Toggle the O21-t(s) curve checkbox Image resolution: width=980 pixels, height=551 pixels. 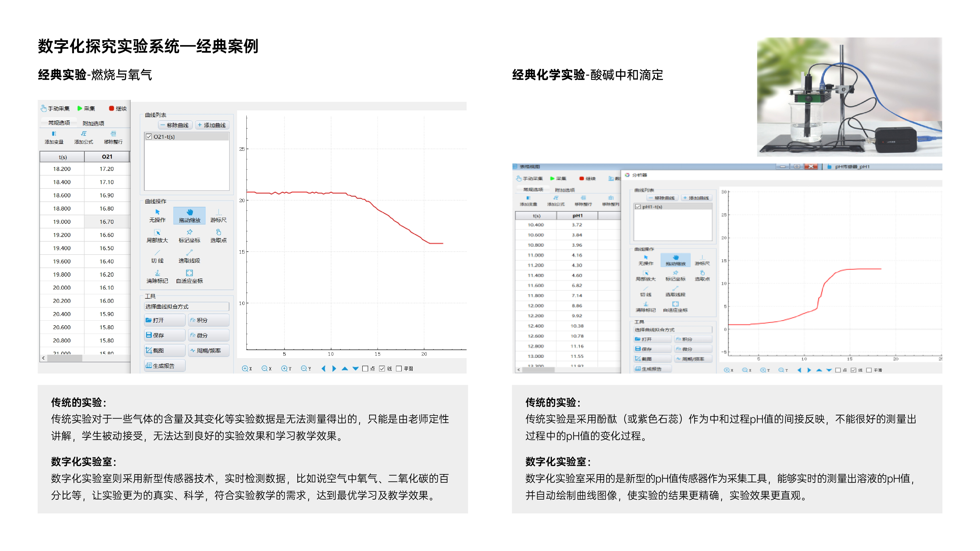tap(149, 137)
